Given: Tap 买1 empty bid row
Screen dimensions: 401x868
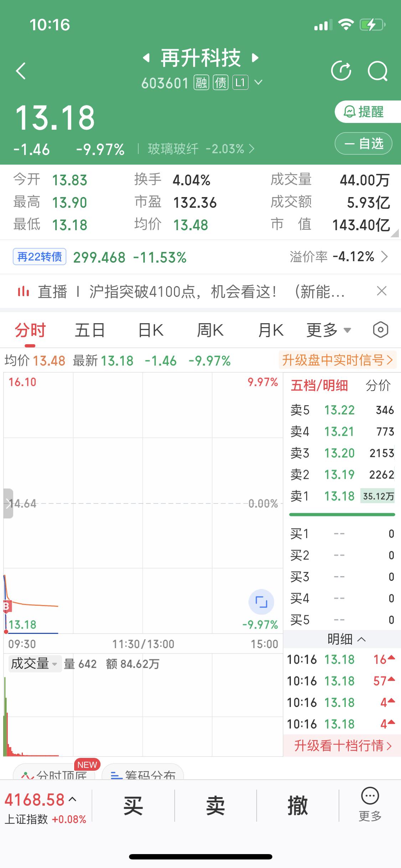Looking at the screenshot, I should pyautogui.click(x=342, y=534).
